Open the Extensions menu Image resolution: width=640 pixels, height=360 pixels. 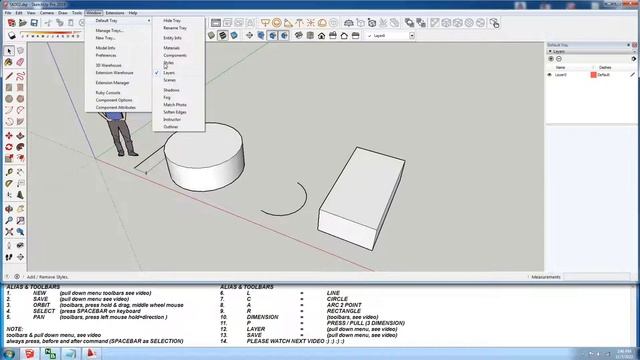coord(115,13)
